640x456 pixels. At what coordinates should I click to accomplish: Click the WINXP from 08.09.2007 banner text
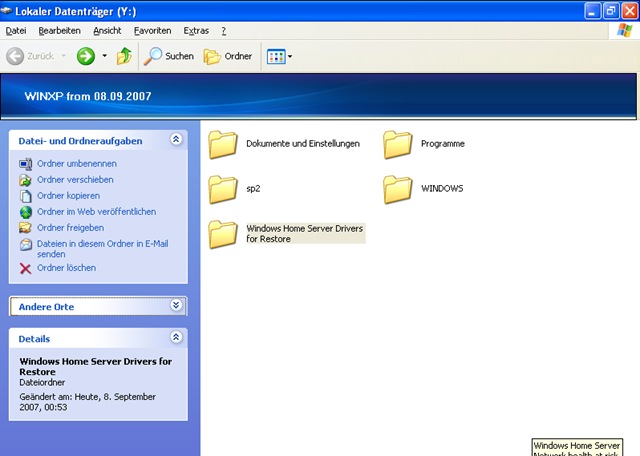pyautogui.click(x=88, y=96)
